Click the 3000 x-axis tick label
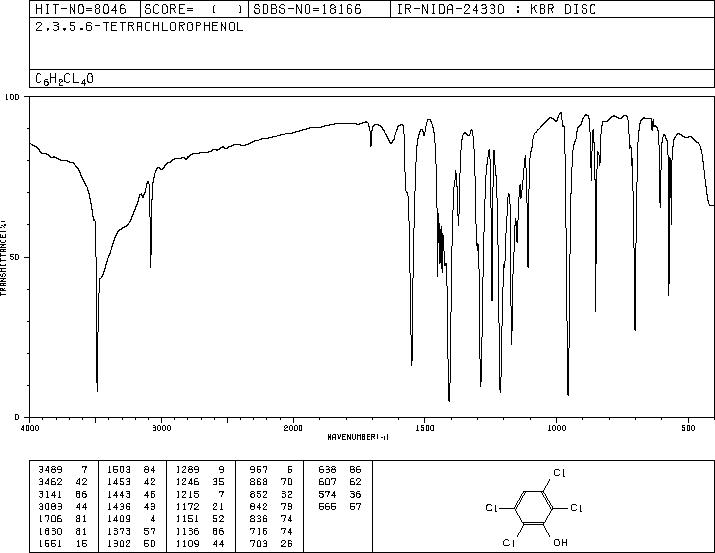Viewport: 715px width, 553px height. click(x=161, y=428)
